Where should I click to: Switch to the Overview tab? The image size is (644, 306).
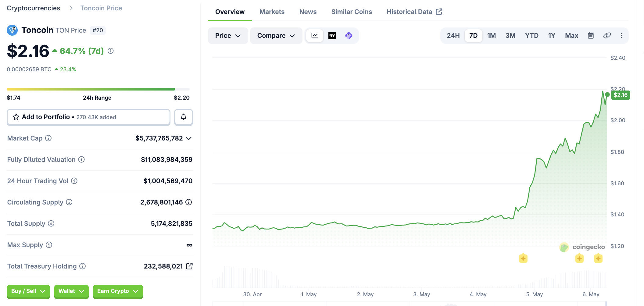230,12
